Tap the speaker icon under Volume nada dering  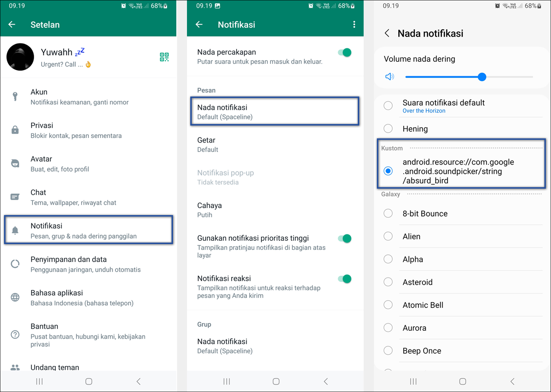389,77
